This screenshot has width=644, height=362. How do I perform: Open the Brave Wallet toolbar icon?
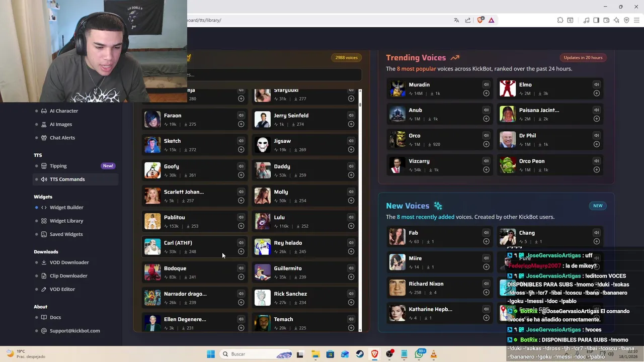tap(606, 20)
